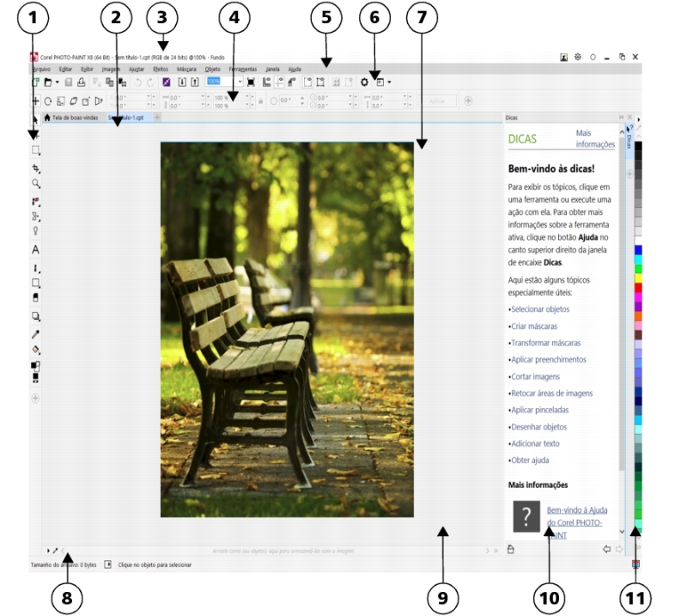Open the zoom level dropdown
687x616 pixels.
click(x=240, y=82)
